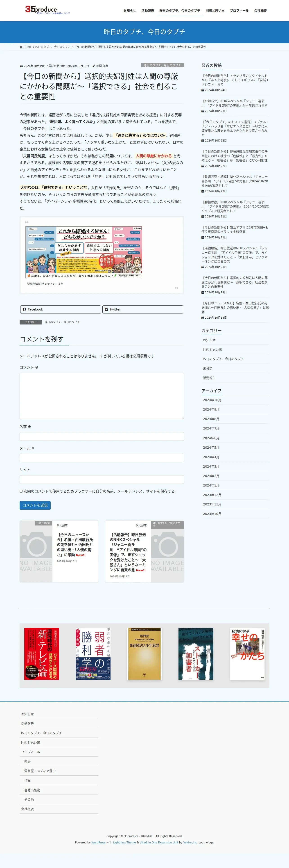The width and height of the screenshot is (289, 868).
Task: Click the サイト input field
Action: [102, 480]
